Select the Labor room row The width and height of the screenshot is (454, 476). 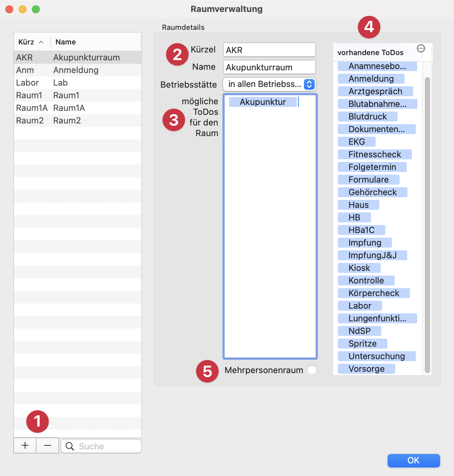click(78, 83)
